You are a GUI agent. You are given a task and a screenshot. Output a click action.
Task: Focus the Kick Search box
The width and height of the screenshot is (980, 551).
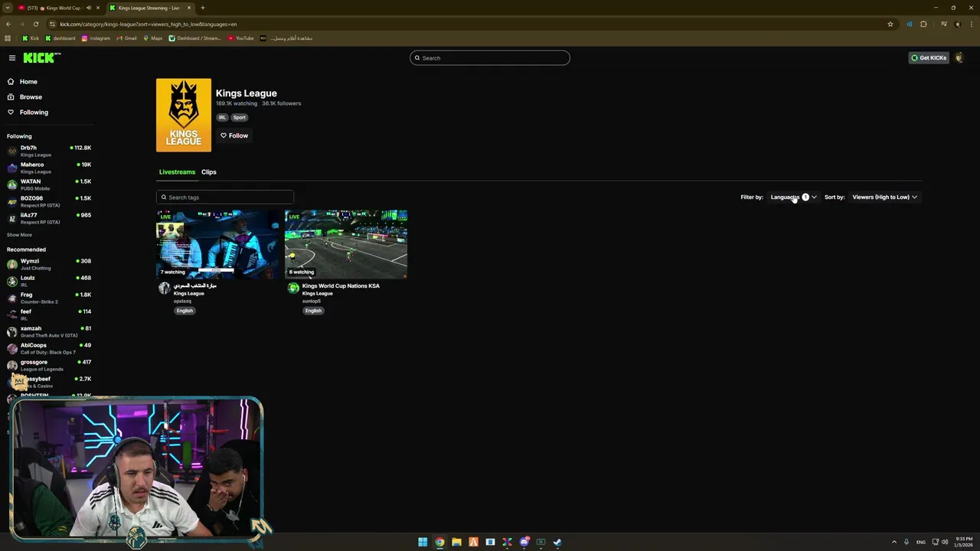pos(490,58)
